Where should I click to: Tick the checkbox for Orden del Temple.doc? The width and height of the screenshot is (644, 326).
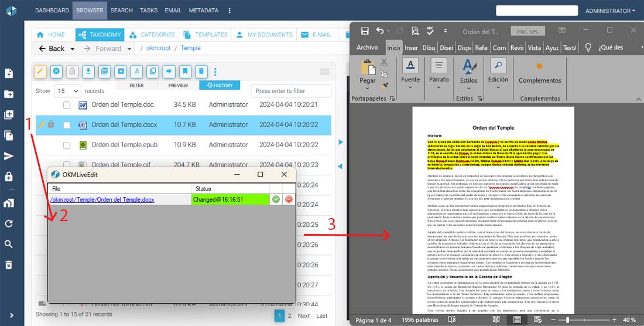tap(67, 105)
